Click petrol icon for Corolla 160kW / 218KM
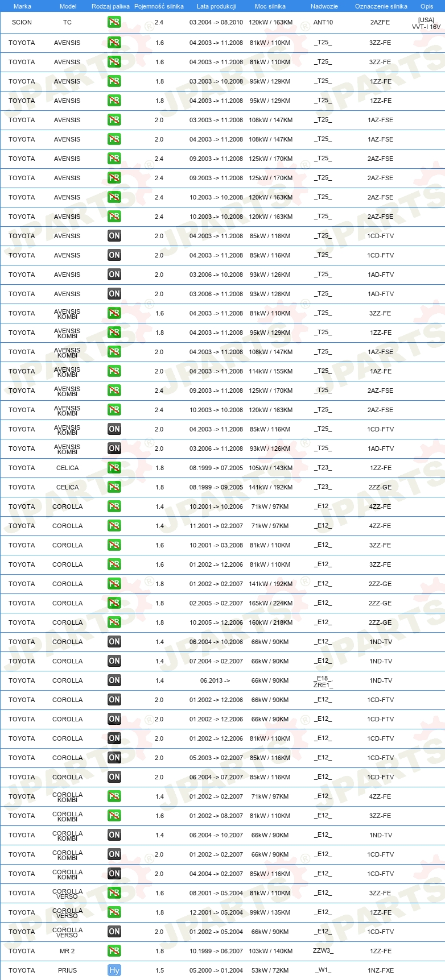 (114, 622)
